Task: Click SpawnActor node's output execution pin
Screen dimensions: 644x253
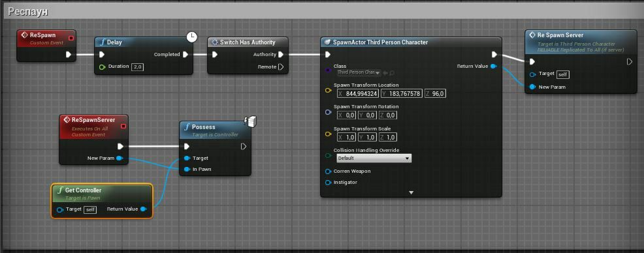Action: 494,55
